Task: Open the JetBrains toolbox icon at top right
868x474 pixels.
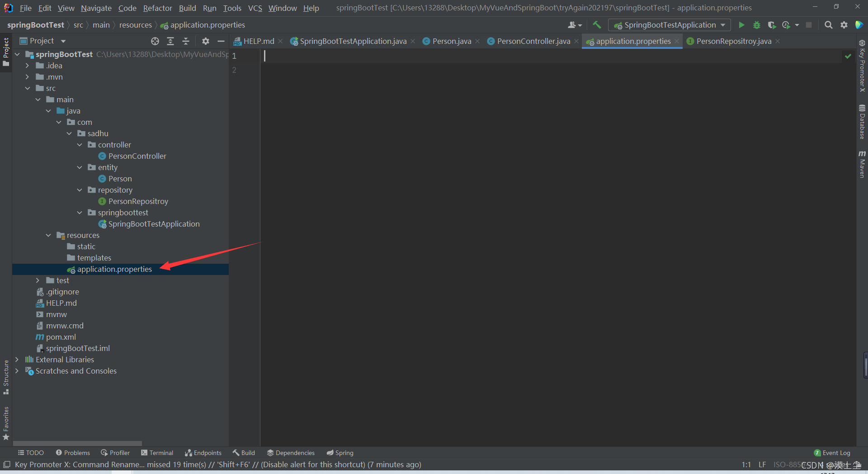Action: (x=859, y=25)
